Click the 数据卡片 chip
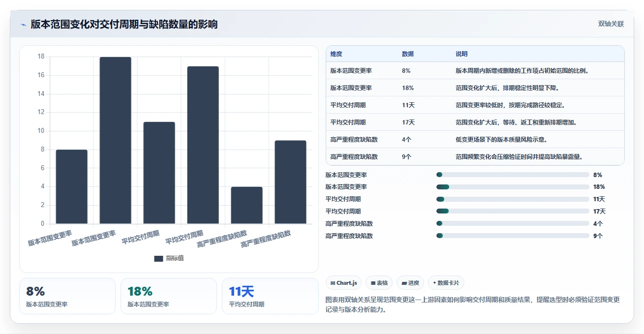This screenshot has height=334, width=644. (x=446, y=283)
